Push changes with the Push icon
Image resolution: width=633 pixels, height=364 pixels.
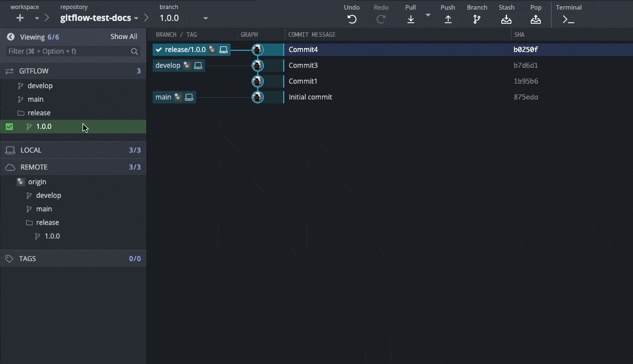tap(448, 19)
